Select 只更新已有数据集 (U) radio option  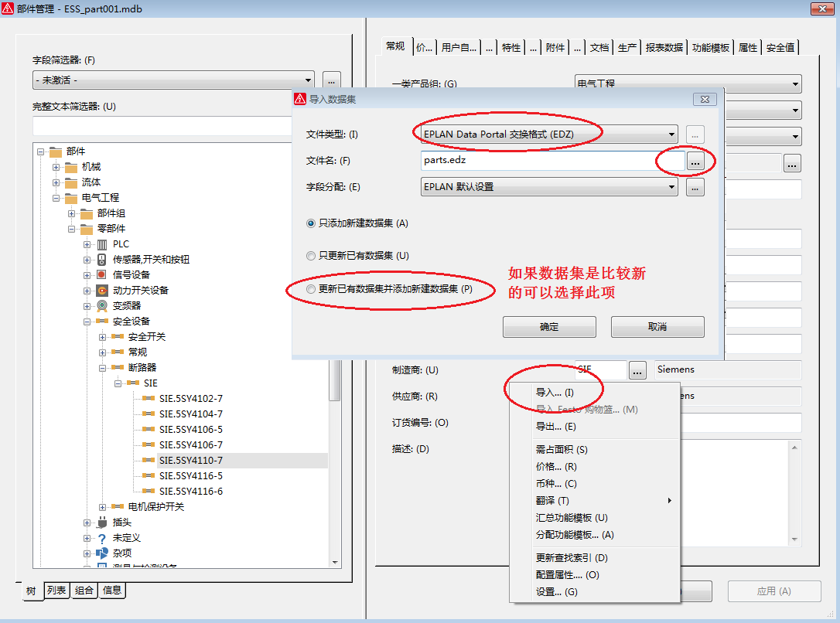311,257
